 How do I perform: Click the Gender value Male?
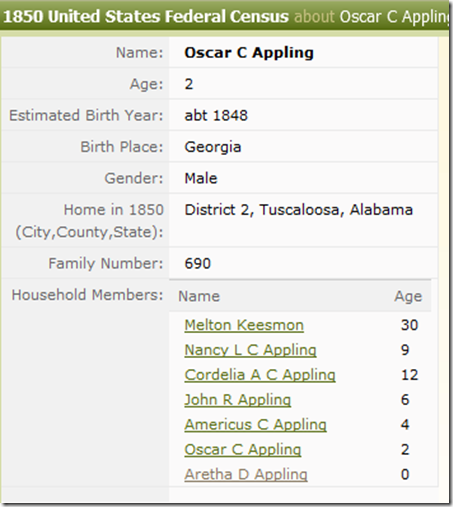(x=201, y=178)
